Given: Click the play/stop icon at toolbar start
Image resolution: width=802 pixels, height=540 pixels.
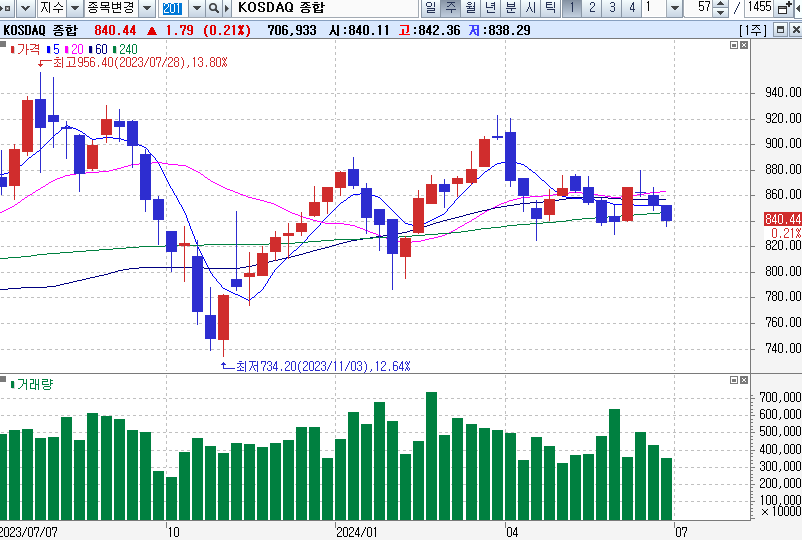Looking at the screenshot, I should (x=7, y=8).
